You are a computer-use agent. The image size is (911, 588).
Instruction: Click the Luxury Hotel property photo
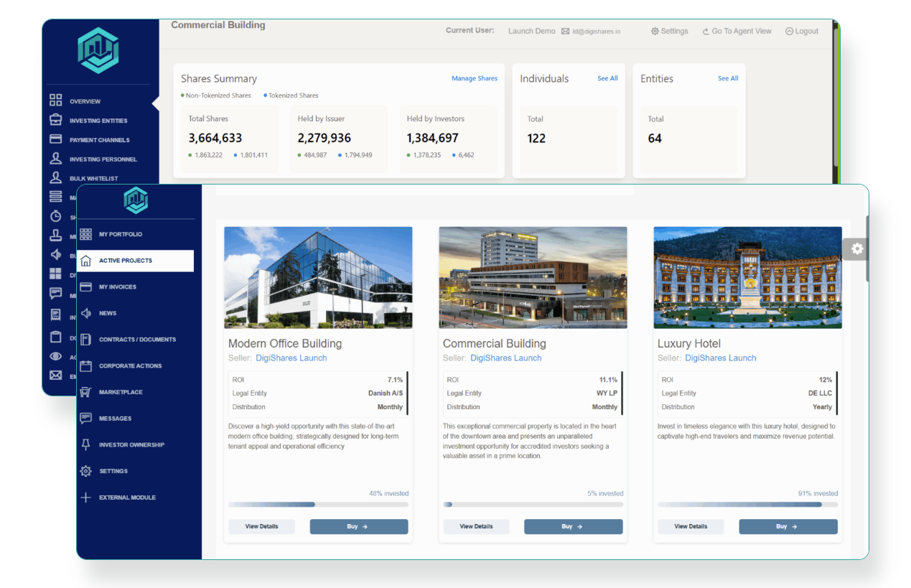(747, 277)
